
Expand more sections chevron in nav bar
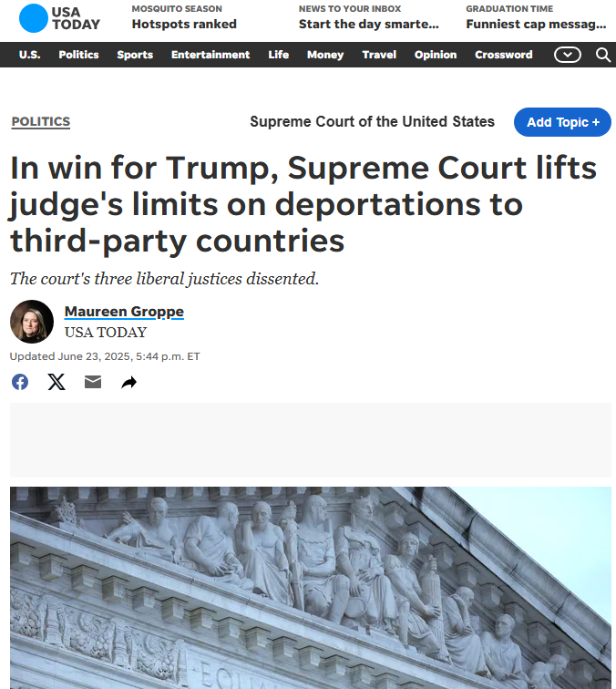(567, 55)
